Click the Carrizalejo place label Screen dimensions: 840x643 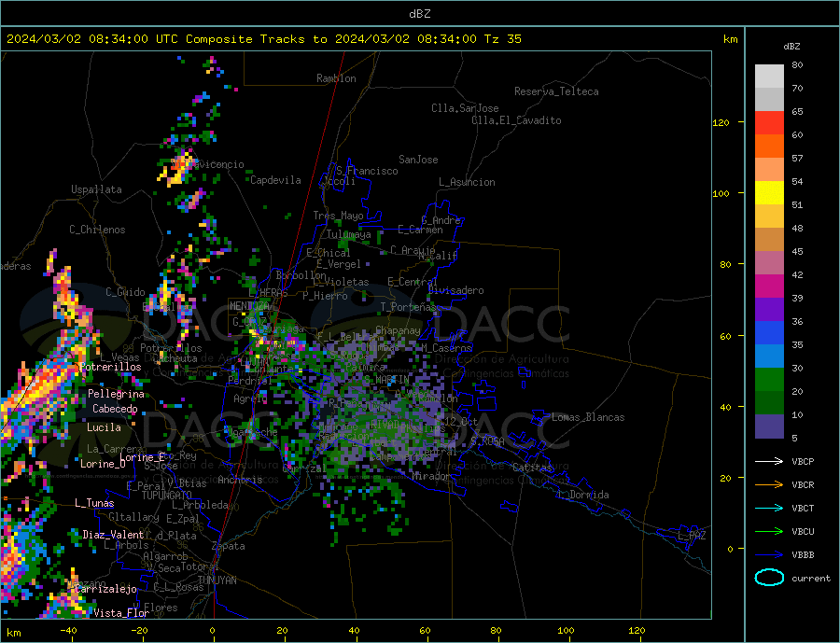(x=105, y=590)
